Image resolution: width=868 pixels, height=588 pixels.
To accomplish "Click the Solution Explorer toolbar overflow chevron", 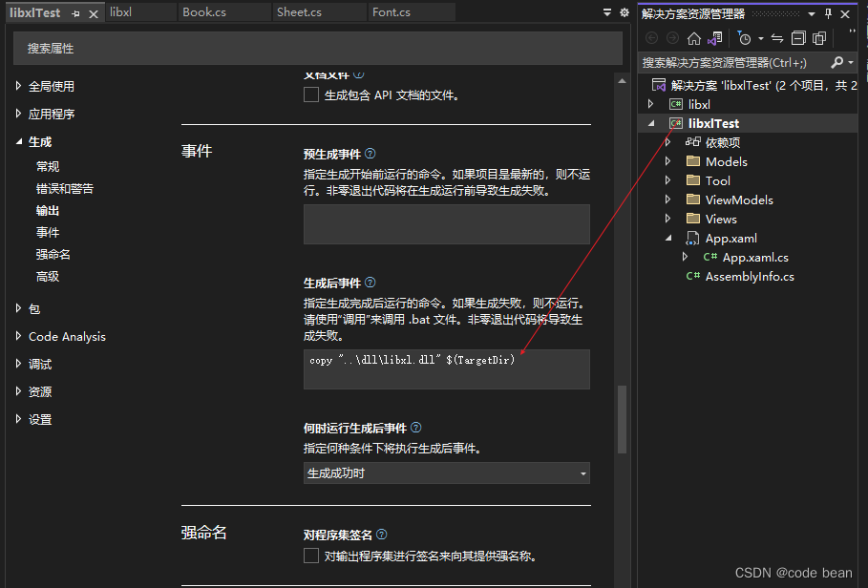I will coord(853,31).
